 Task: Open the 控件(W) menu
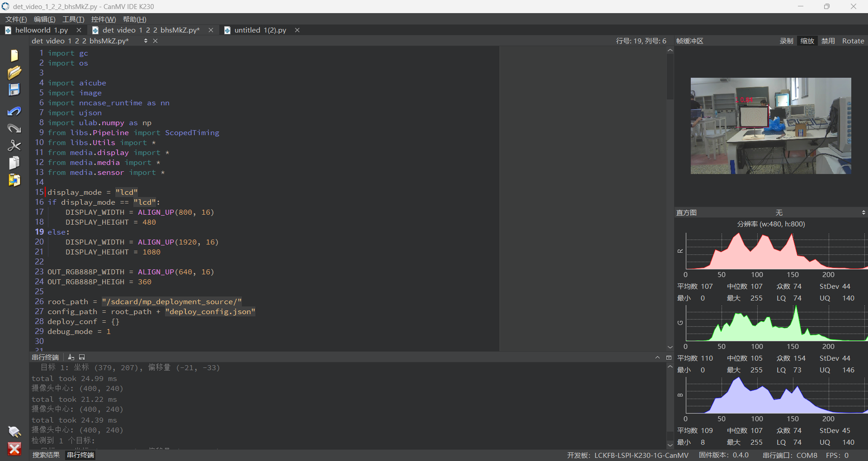104,19
